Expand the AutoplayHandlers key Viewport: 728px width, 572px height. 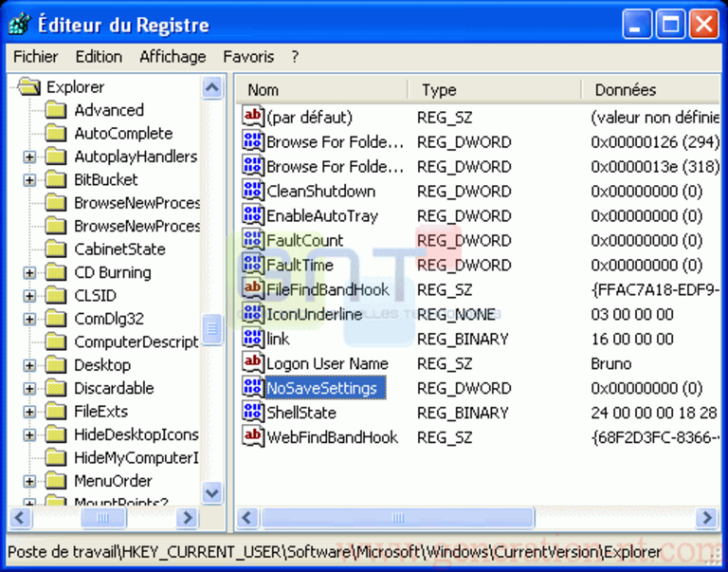pyautogui.click(x=29, y=157)
